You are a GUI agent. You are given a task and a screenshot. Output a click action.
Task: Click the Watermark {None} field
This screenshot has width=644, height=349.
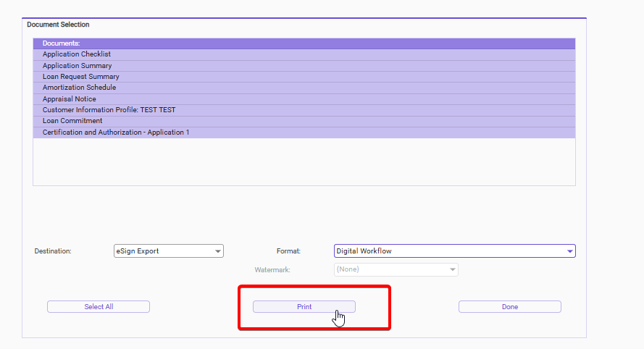tap(390, 269)
